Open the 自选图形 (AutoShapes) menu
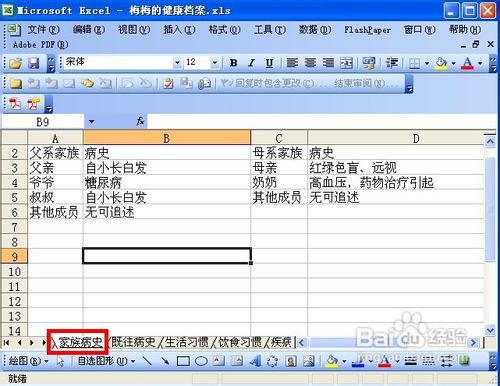500x386 pixels. (x=106, y=361)
